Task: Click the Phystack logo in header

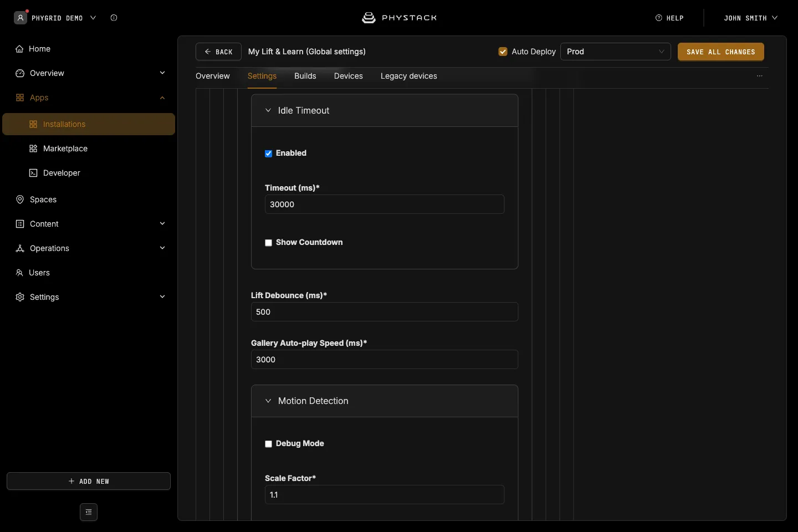Action: click(x=399, y=18)
